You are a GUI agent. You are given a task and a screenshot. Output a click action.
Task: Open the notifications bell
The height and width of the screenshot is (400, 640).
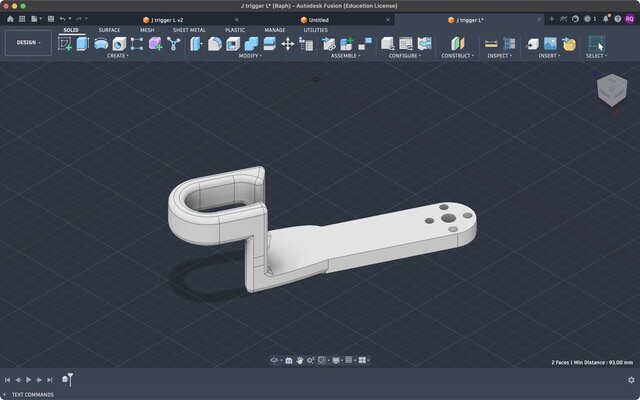click(606, 19)
